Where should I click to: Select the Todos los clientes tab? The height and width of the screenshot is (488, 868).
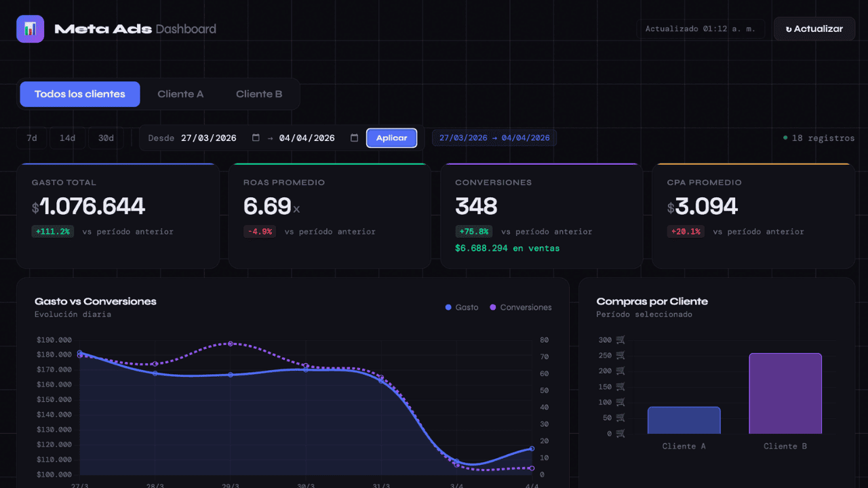(x=80, y=94)
